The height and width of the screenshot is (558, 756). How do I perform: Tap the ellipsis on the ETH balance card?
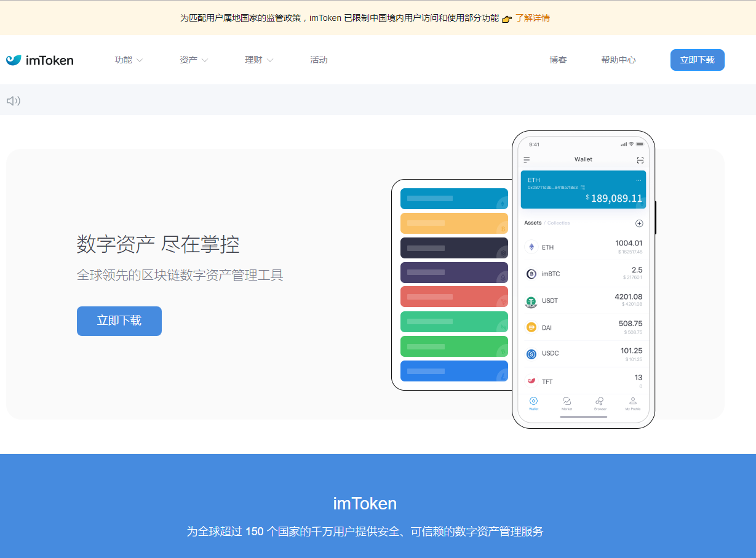click(x=638, y=179)
